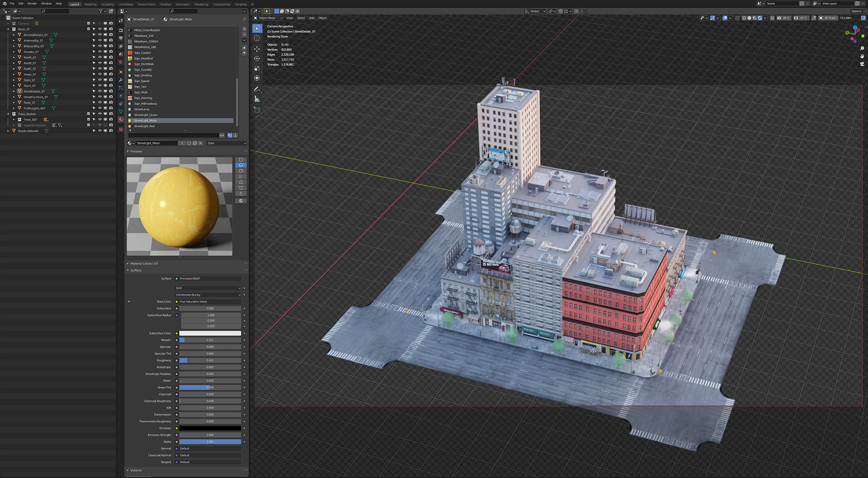Open the World properties tab

tap(121, 62)
